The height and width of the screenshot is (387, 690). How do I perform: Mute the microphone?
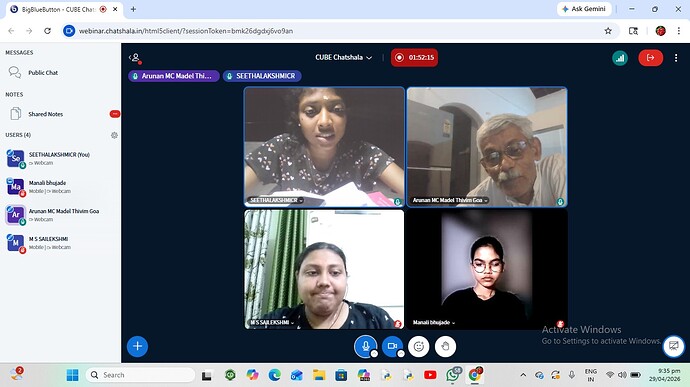(365, 346)
